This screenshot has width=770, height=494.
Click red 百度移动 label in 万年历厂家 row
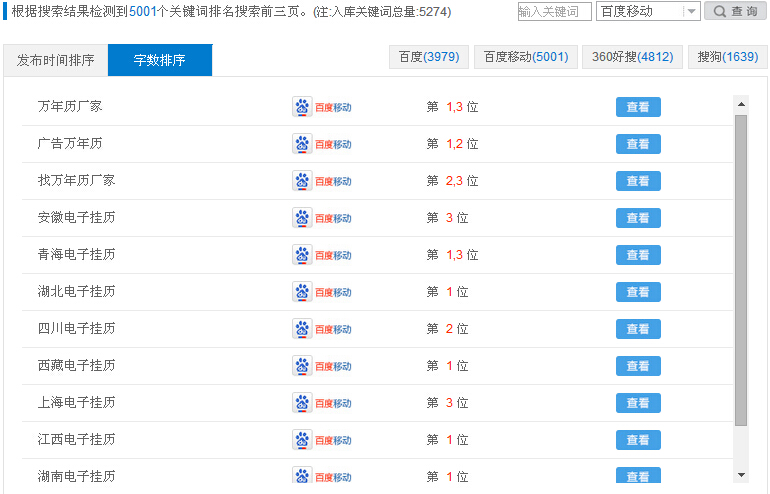333,108
